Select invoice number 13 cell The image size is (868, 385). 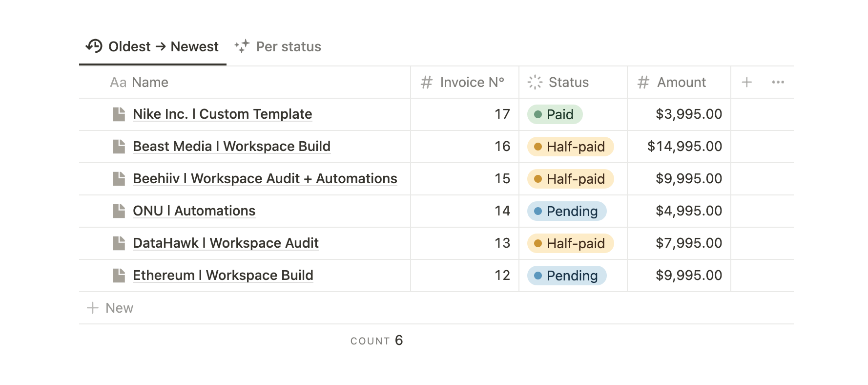465,243
